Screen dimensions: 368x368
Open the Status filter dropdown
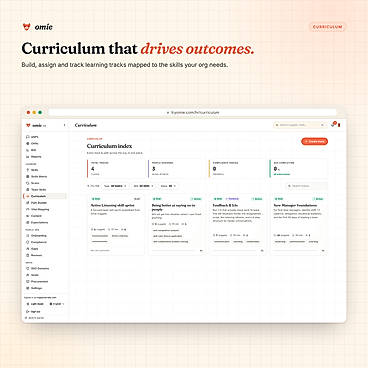point(168,186)
